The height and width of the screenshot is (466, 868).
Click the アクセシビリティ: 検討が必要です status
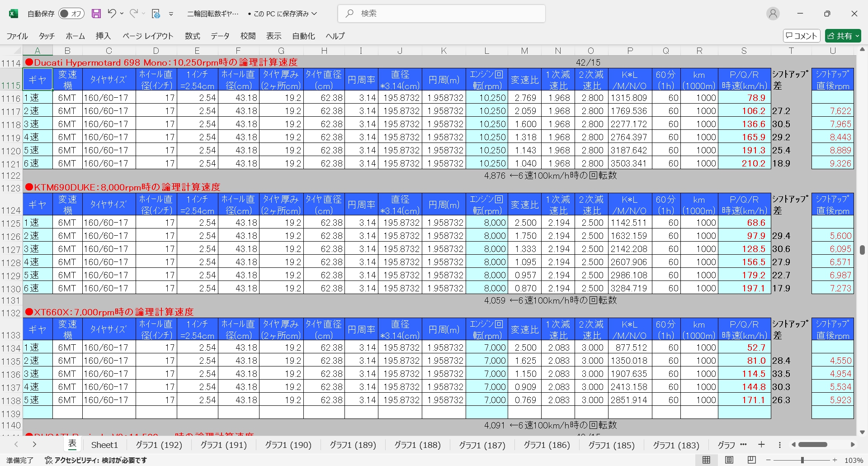tap(96, 460)
